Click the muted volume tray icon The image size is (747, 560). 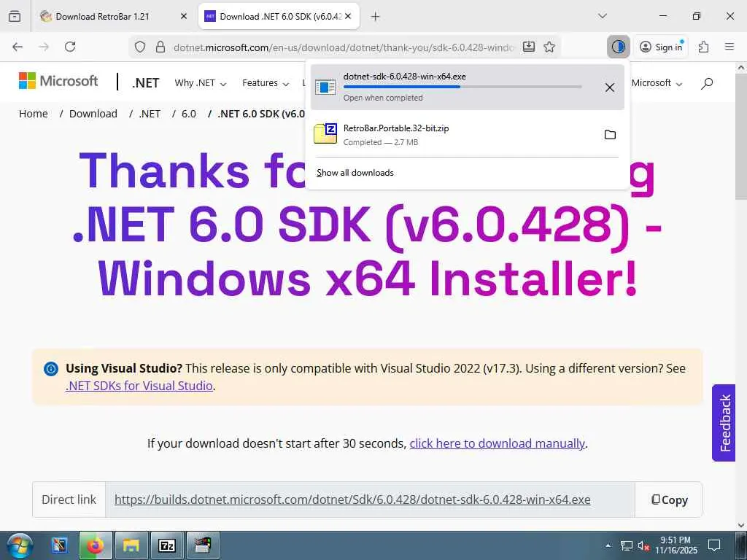point(643,545)
